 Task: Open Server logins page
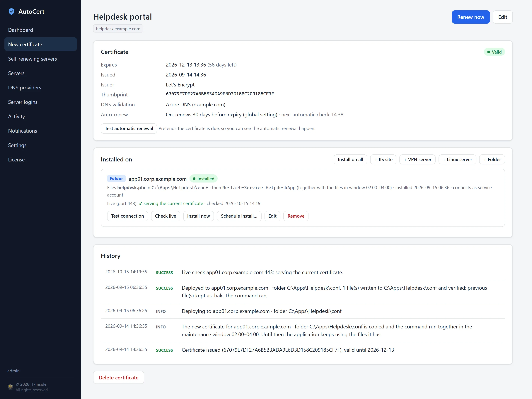coord(41,102)
